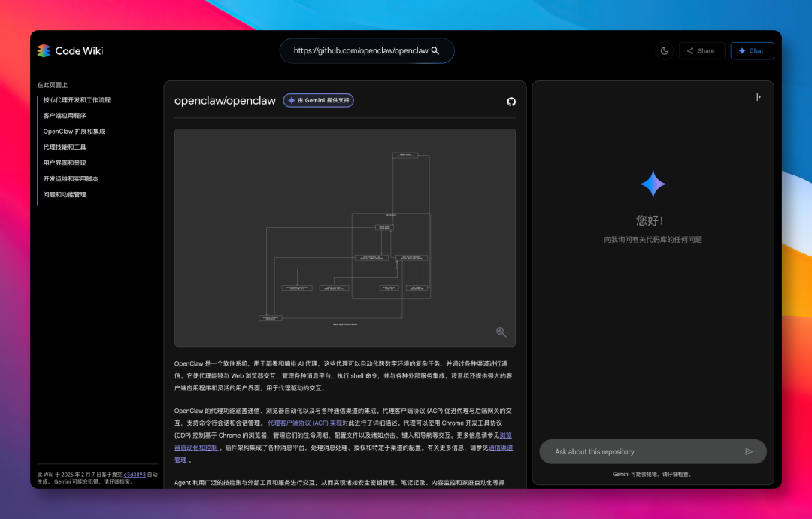Click the Gemini sparkle icon in chat panel
This screenshot has width=812, height=519.
pyautogui.click(x=653, y=184)
